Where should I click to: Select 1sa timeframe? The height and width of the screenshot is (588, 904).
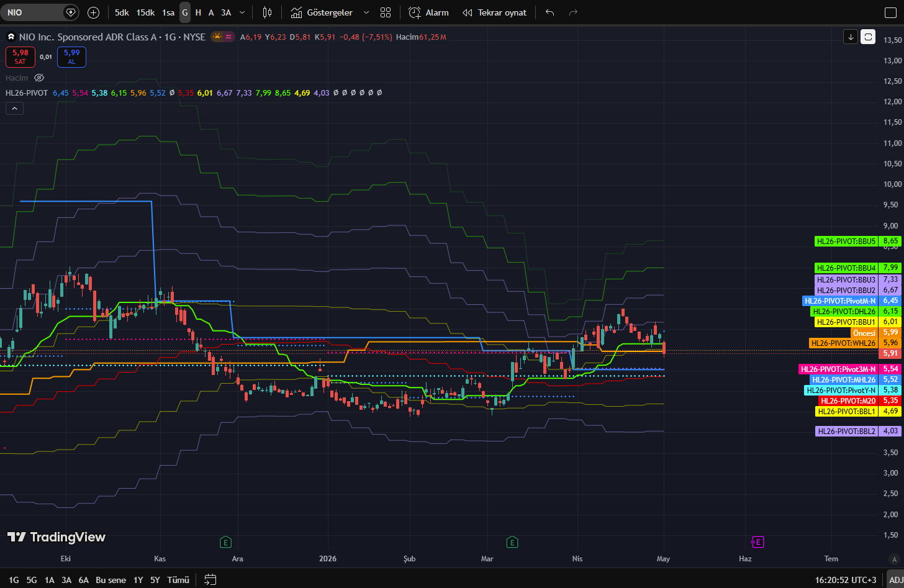tap(168, 12)
